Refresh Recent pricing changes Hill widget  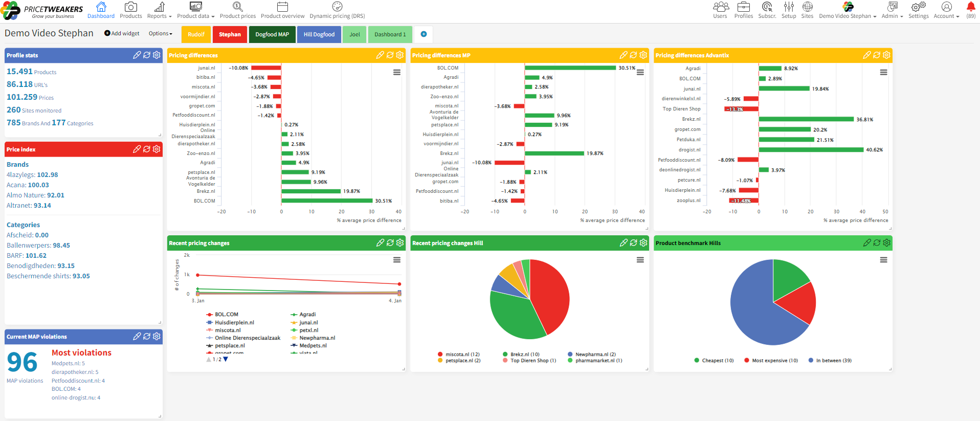(633, 243)
